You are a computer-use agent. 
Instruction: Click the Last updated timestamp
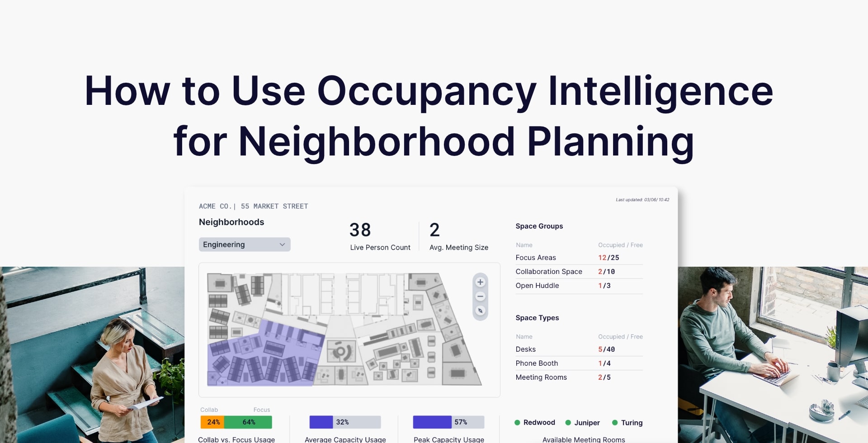642,199
